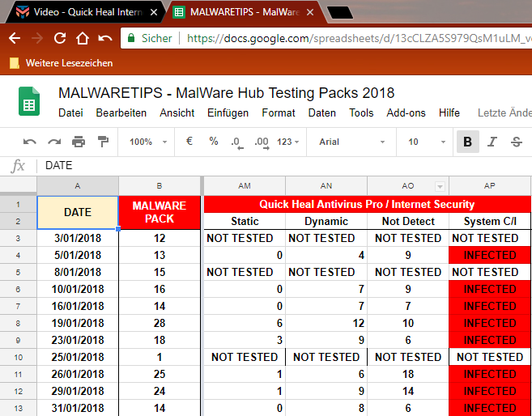Click the formula bar containing DATE
Viewport: 532px width, 416px height.
pos(285,166)
